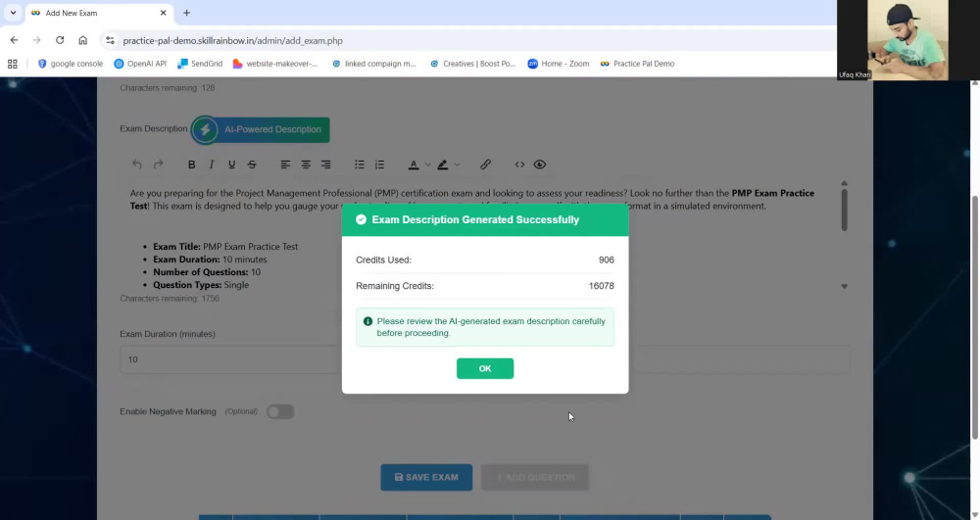This screenshot has height=520, width=980.
Task: Click editor scroll up arrow
Action: tap(845, 183)
